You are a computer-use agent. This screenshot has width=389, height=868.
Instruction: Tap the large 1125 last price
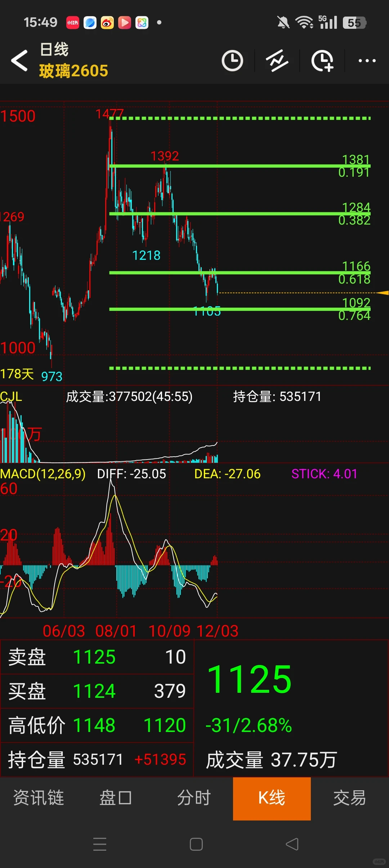249,679
